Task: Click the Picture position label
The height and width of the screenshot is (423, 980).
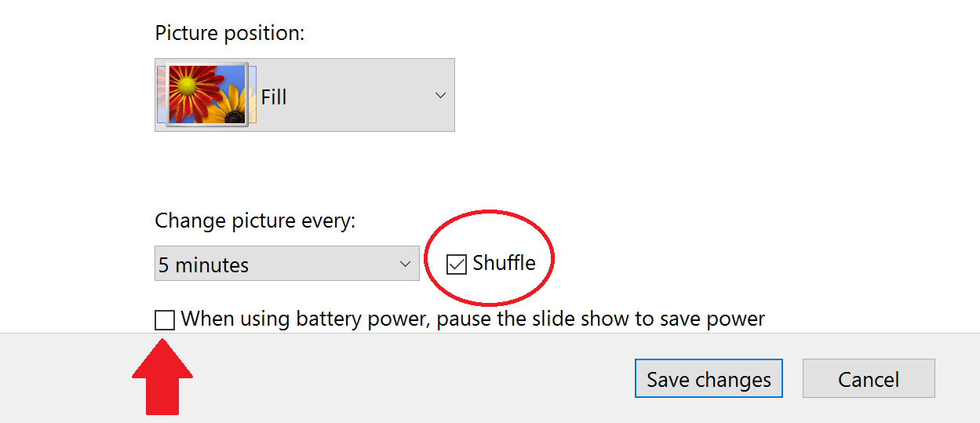Action: tap(230, 34)
